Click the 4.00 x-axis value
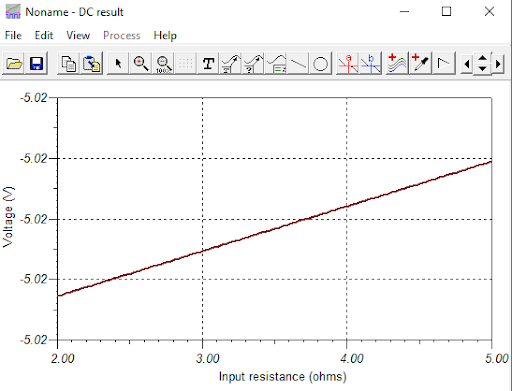 [352, 359]
